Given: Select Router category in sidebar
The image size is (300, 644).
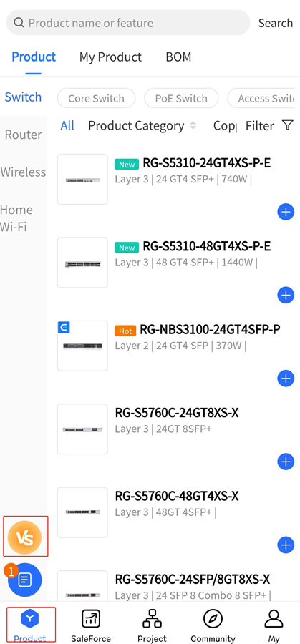Looking at the screenshot, I should (x=23, y=135).
